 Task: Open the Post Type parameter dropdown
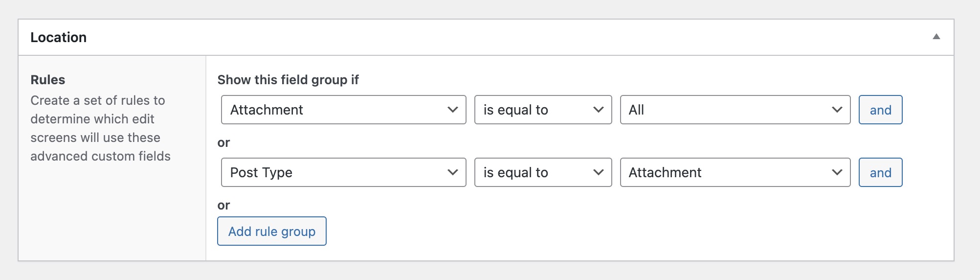tap(333, 172)
